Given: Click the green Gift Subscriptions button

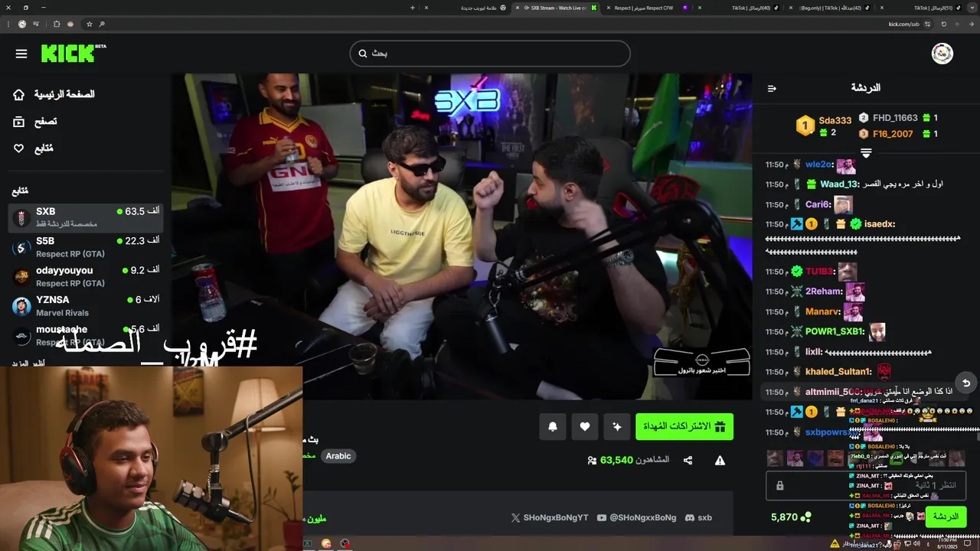Looking at the screenshot, I should (684, 427).
